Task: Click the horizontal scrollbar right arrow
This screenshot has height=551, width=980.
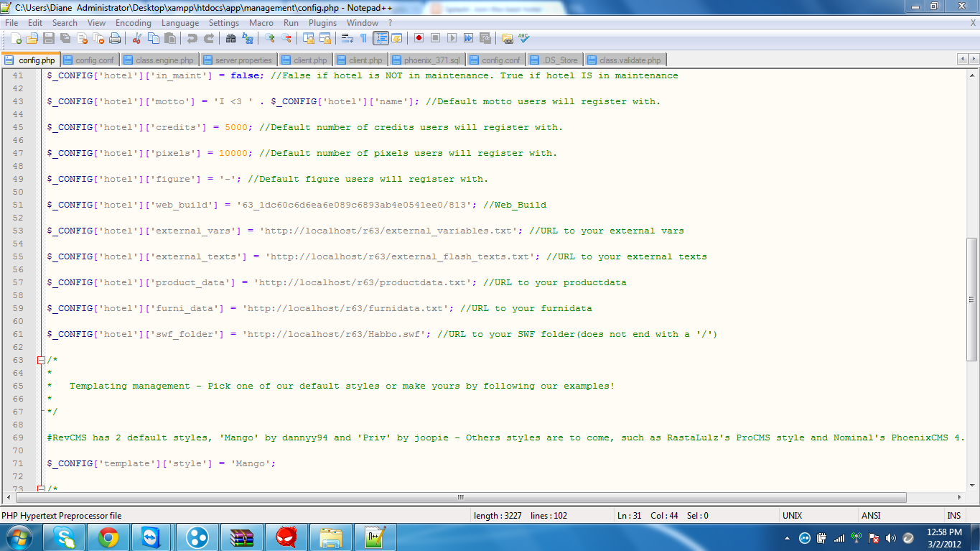Action: [x=960, y=497]
